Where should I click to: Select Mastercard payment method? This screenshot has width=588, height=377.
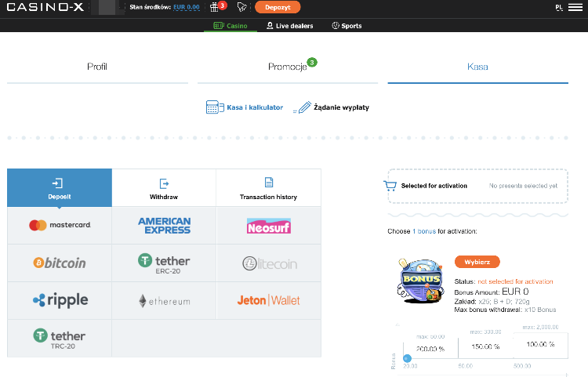tap(60, 225)
